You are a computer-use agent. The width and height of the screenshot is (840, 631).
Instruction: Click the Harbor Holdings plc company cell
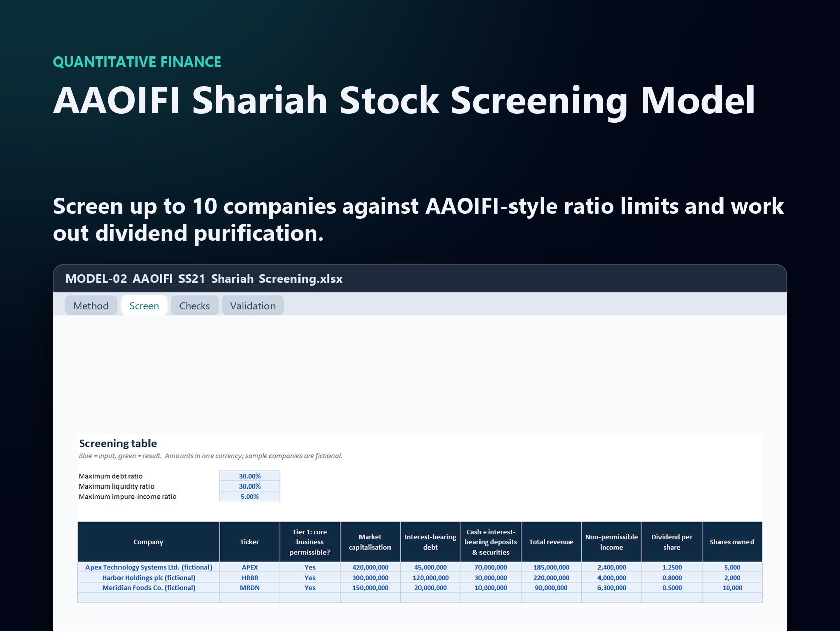[148, 578]
